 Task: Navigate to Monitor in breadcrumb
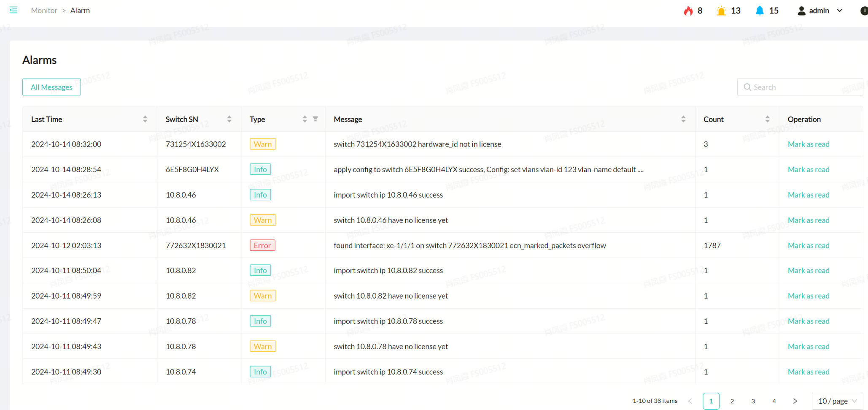click(x=44, y=11)
